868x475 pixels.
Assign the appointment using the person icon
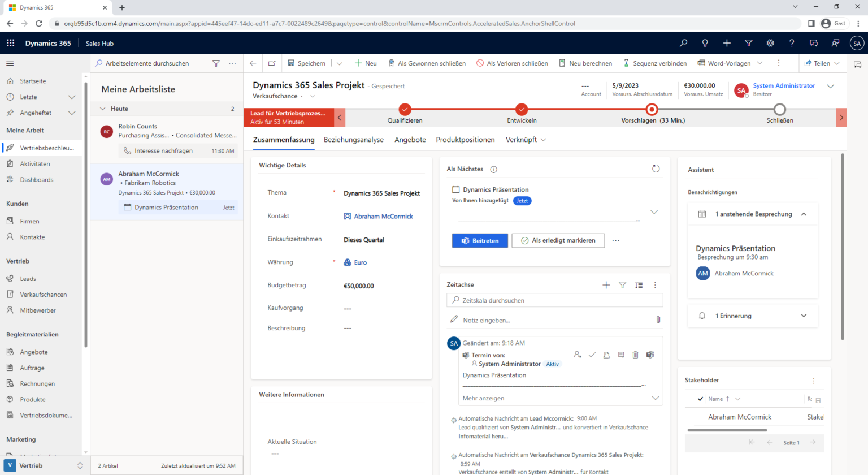(x=578, y=354)
